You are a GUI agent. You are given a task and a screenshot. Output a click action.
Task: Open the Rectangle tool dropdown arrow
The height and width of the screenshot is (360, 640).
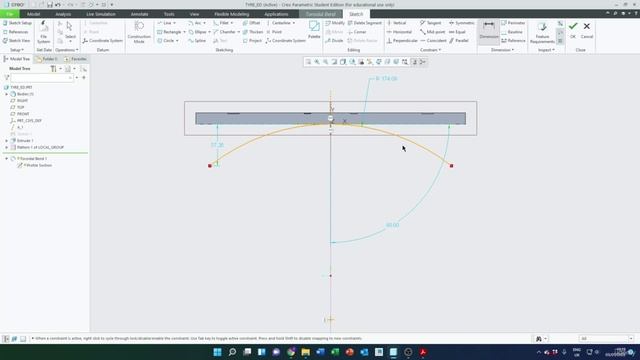click(x=184, y=32)
